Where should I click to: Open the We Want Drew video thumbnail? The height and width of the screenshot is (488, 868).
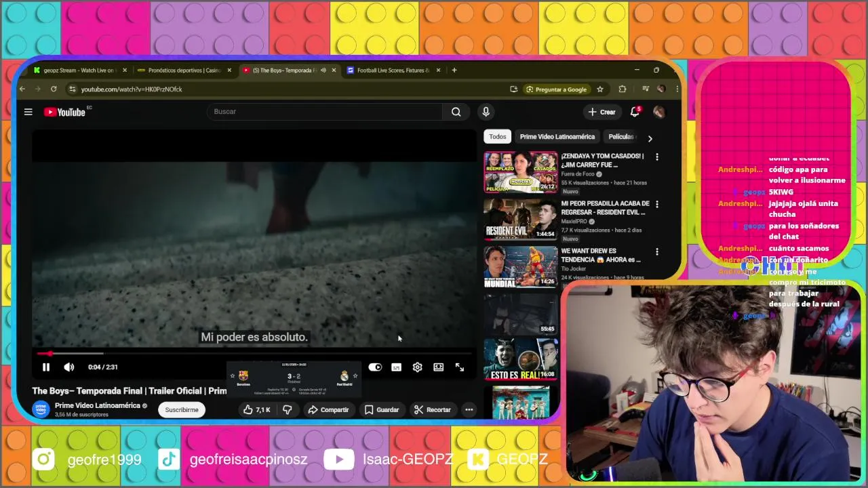pos(521,267)
